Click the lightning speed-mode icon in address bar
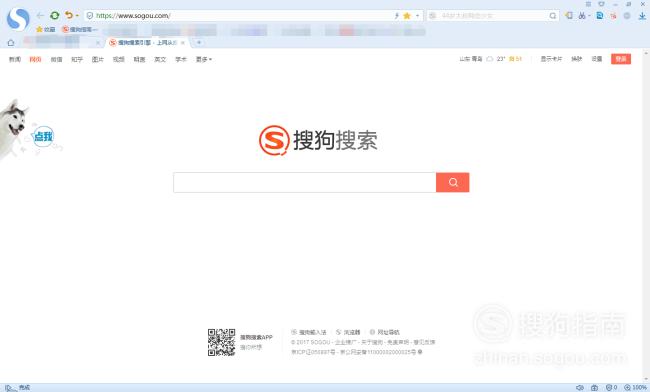 coord(396,16)
